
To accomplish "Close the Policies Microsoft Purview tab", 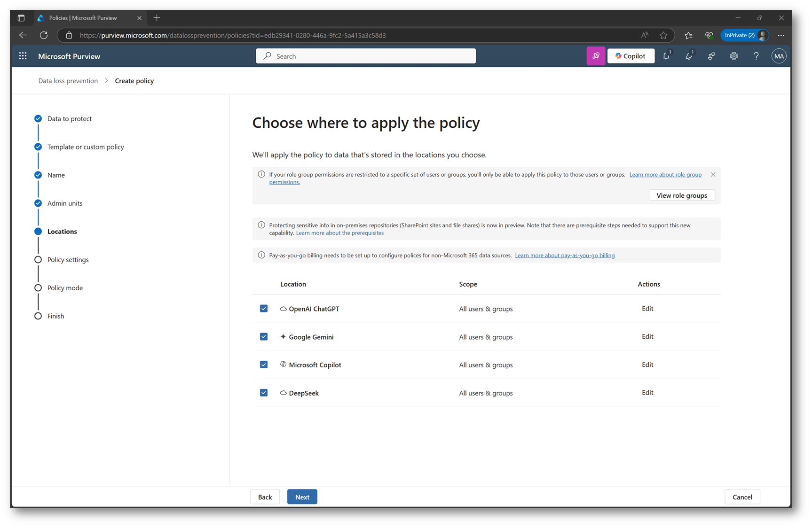I will [139, 18].
